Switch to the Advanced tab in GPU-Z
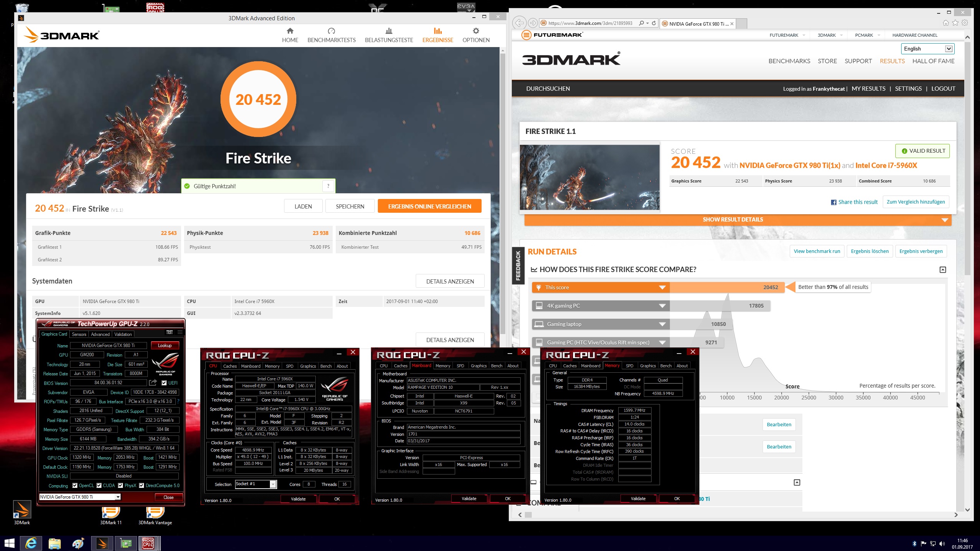This screenshot has width=980, height=551. 100,334
